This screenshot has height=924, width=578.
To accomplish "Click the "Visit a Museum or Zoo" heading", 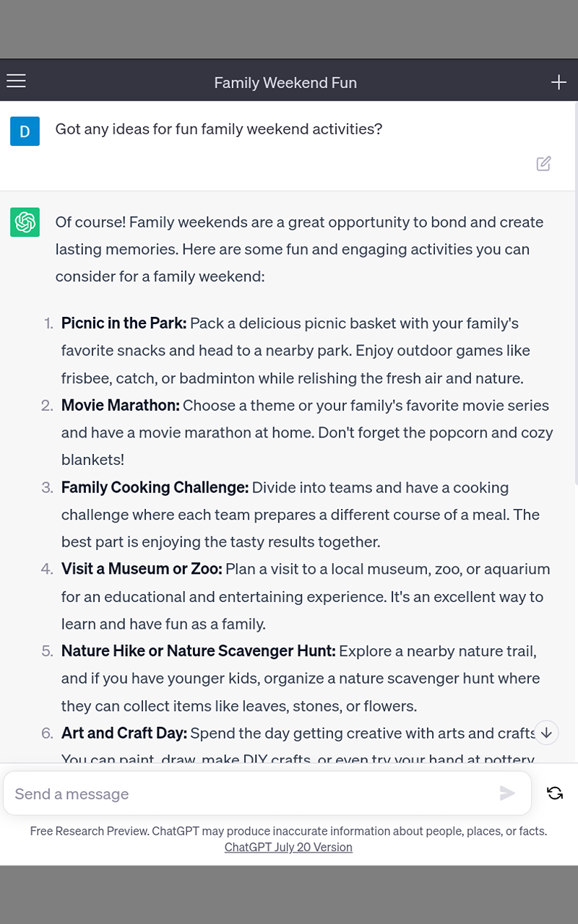I will 142,569.
